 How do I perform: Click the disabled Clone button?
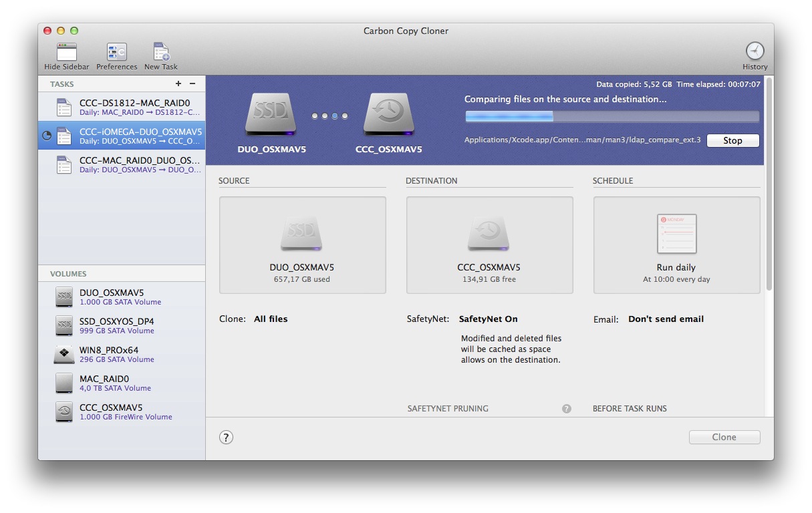tap(724, 437)
